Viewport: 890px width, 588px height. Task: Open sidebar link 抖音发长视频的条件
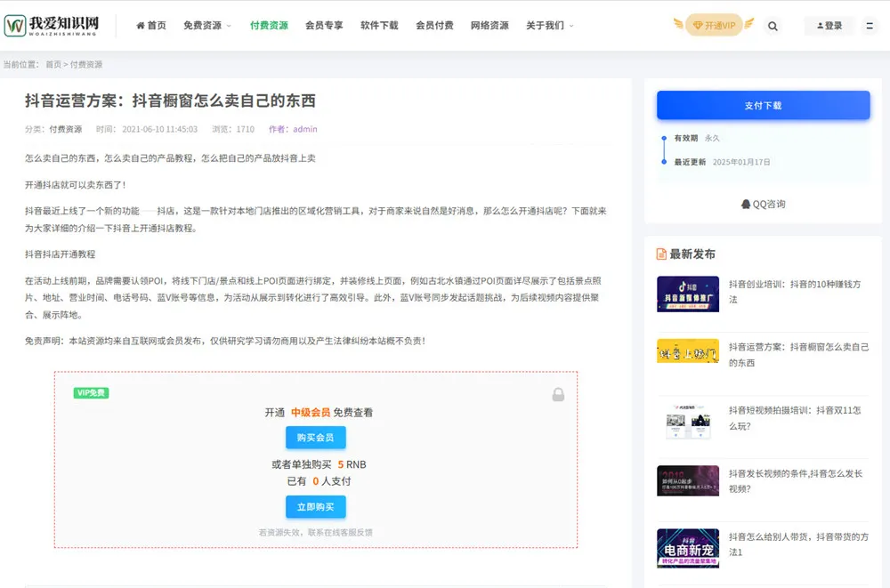point(795,481)
